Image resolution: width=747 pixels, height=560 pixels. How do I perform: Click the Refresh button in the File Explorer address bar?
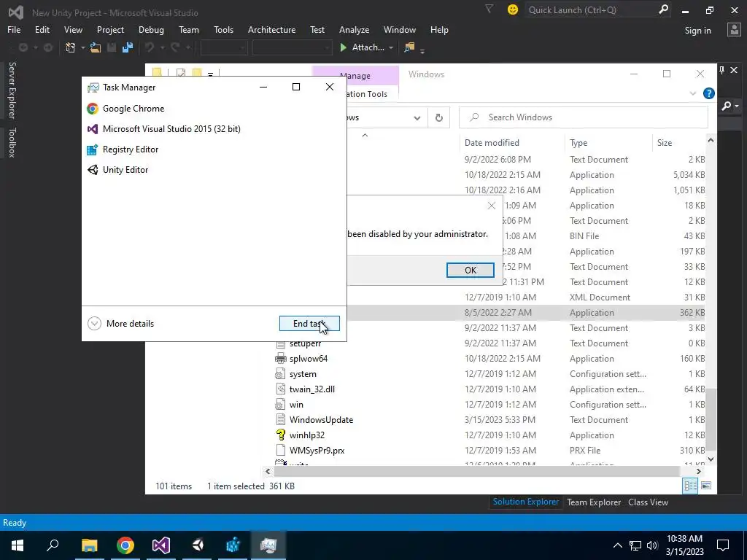click(x=438, y=117)
